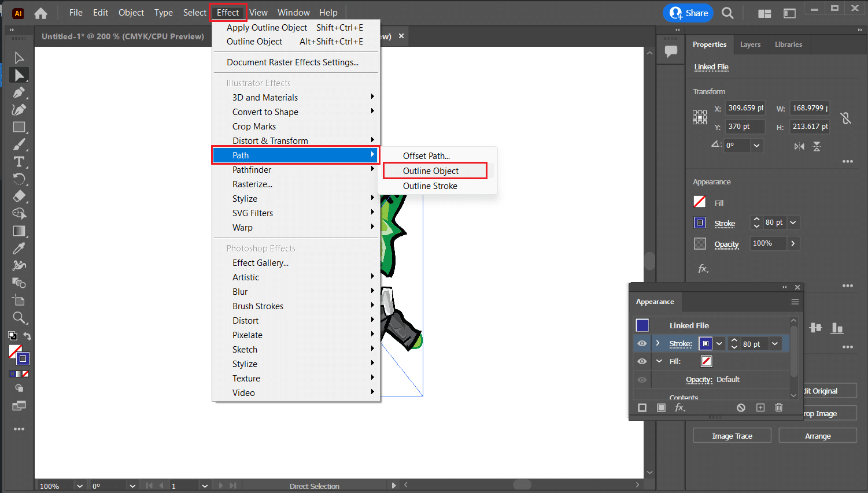Select the Eraser tool

tap(19, 197)
